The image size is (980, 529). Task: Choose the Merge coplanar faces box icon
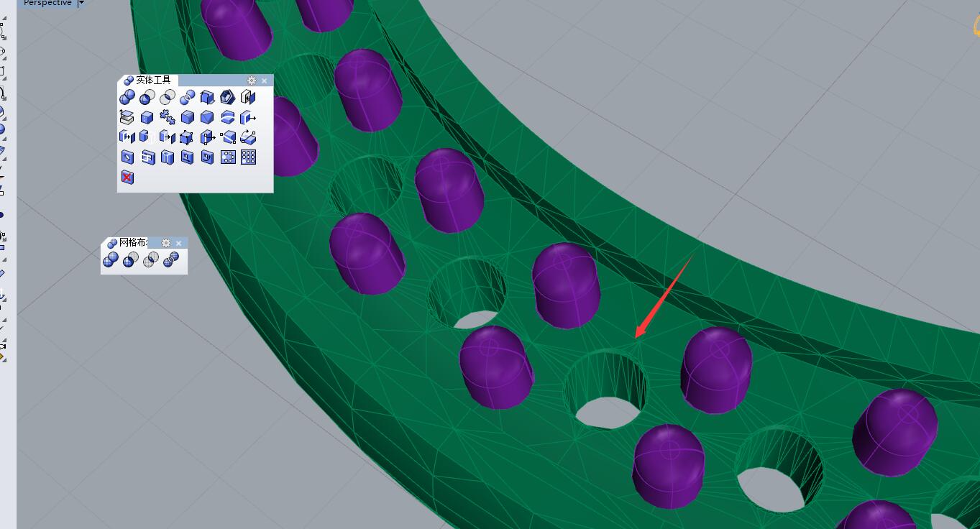pyautogui.click(x=147, y=117)
